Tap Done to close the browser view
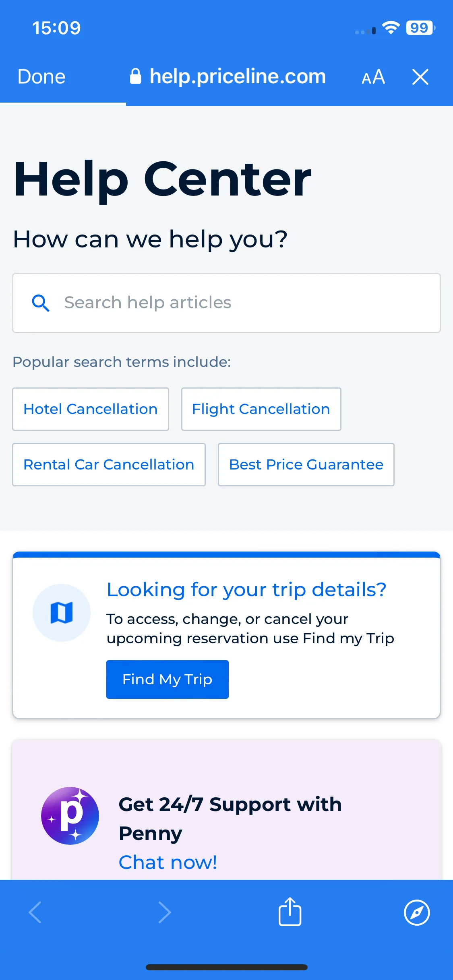453x980 pixels. 41,77
